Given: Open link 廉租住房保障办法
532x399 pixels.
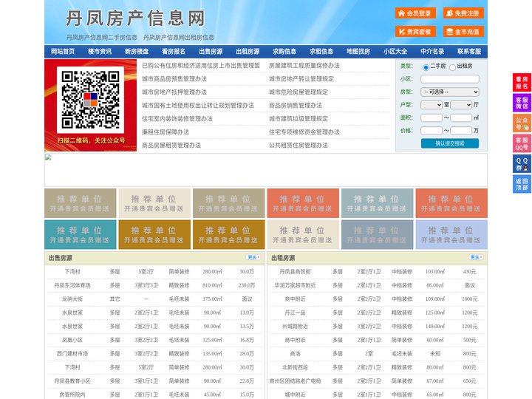Looking at the screenshot, I should coord(166,132).
